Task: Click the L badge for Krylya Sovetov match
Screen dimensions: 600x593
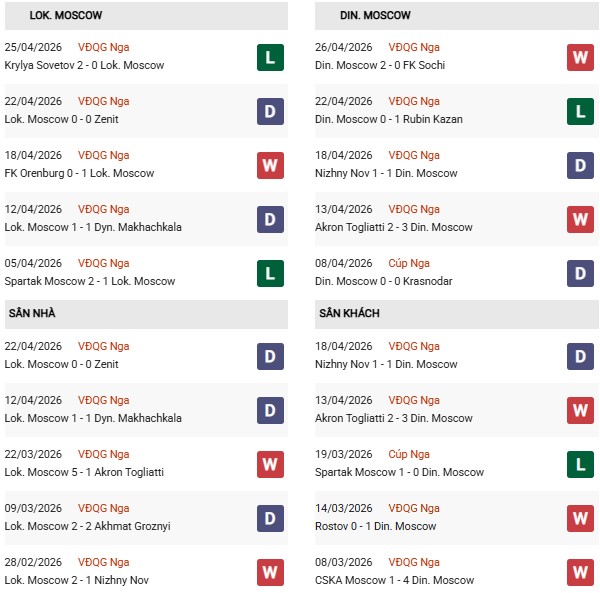Action: [x=270, y=57]
